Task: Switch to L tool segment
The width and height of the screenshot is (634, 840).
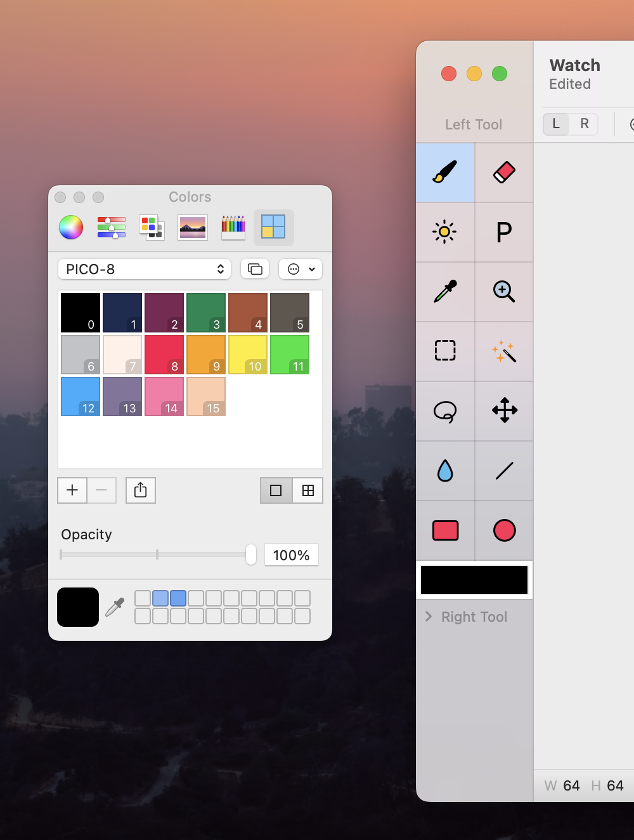Action: [x=556, y=124]
